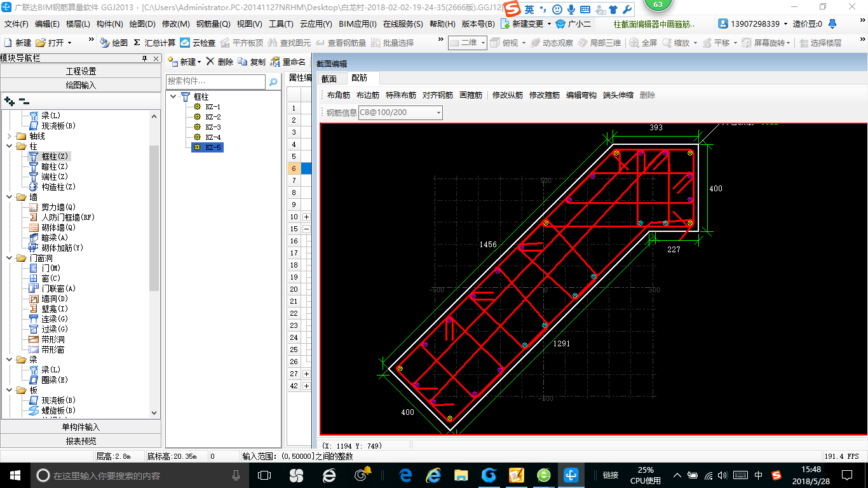This screenshot has width=868, height=488.
Task: Click 编辑弯钩 edit hook button
Action: coord(581,95)
